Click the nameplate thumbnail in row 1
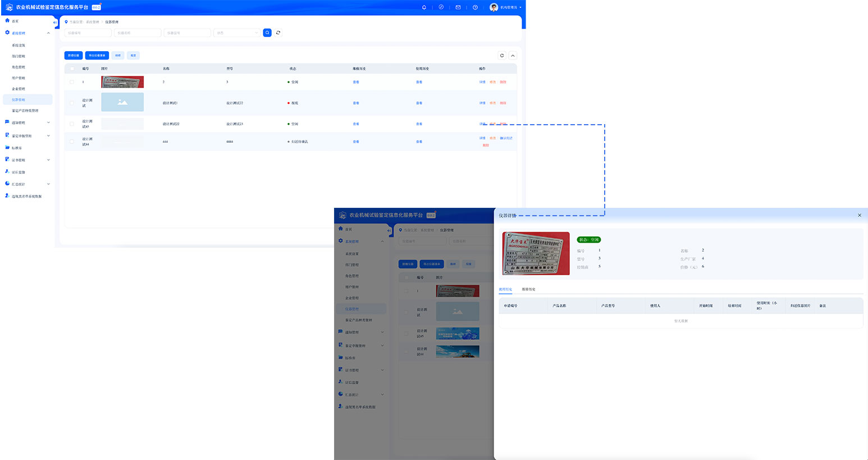 click(x=122, y=82)
